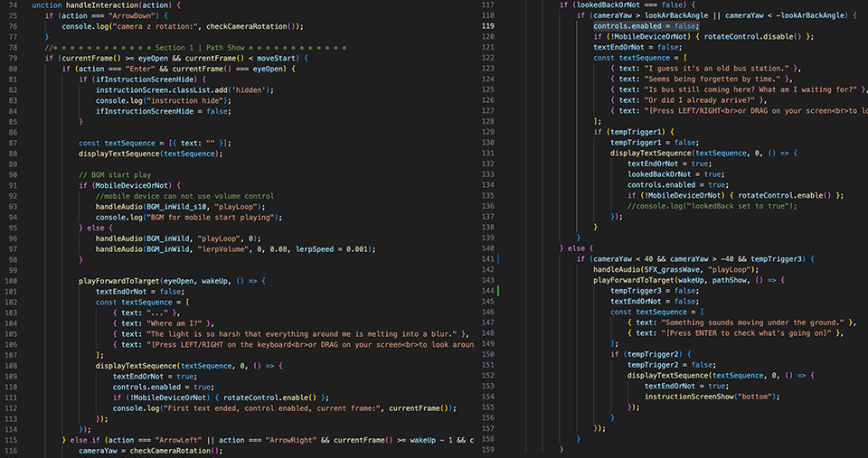This screenshot has height=458, width=868.
Task: Click the highlighted controls.enabled = false statement
Action: pos(646,26)
